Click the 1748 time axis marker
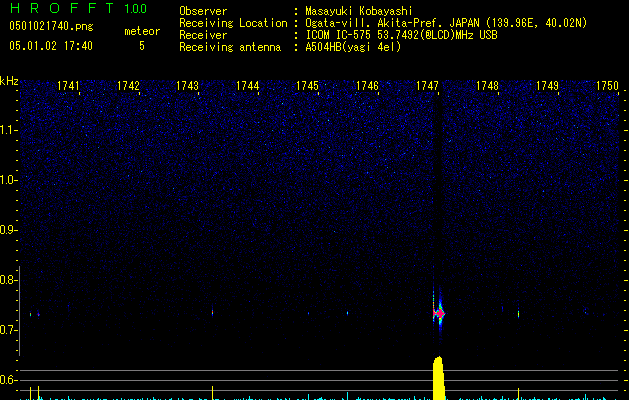The height and width of the screenshot is (400, 629). pos(487,86)
